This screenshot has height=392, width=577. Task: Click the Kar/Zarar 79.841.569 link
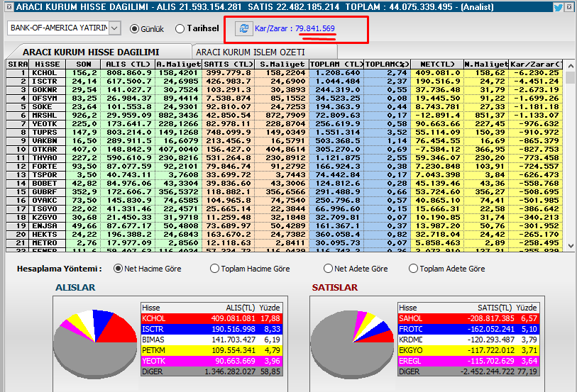click(295, 28)
